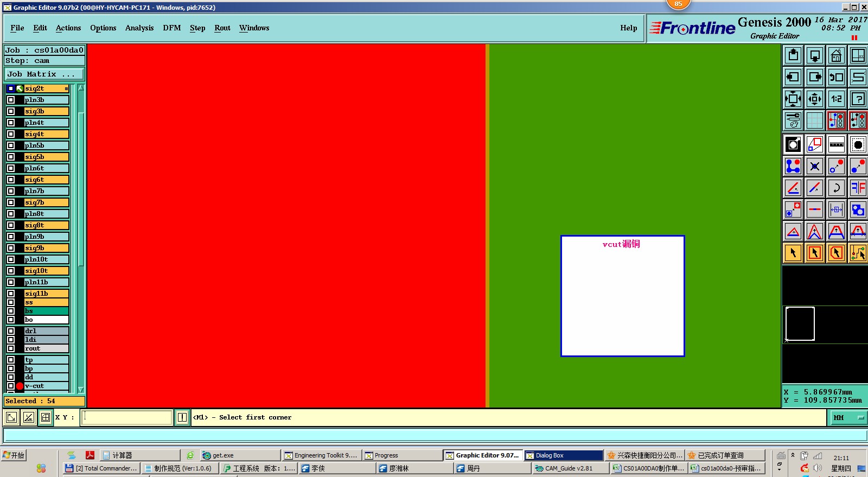868x477 pixels.
Task: Toggle the sig11b layer checkbox
Action: 11,294
